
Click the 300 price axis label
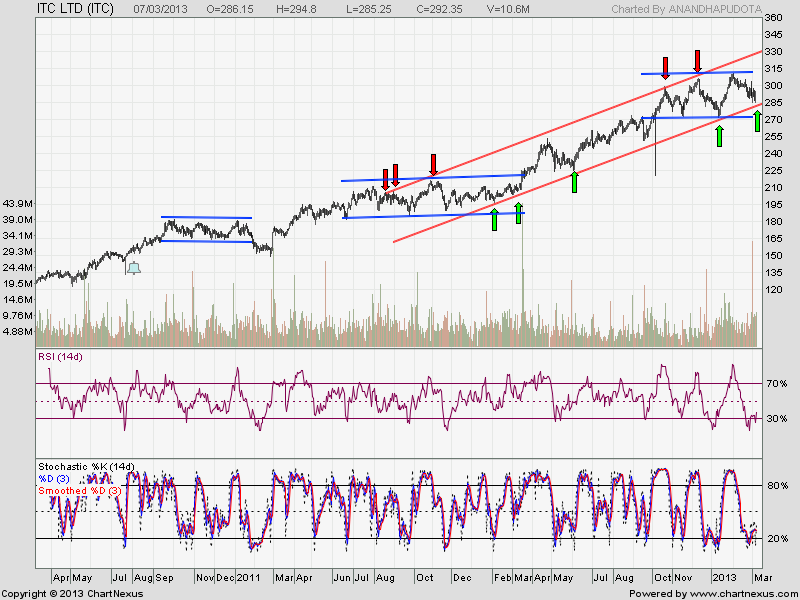(773, 86)
